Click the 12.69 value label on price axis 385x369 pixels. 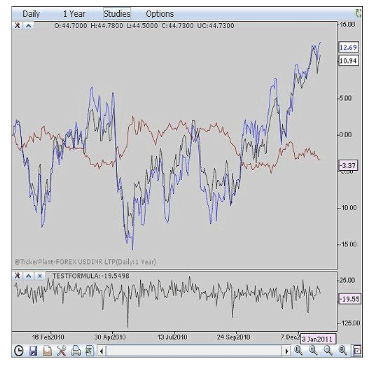(x=348, y=47)
